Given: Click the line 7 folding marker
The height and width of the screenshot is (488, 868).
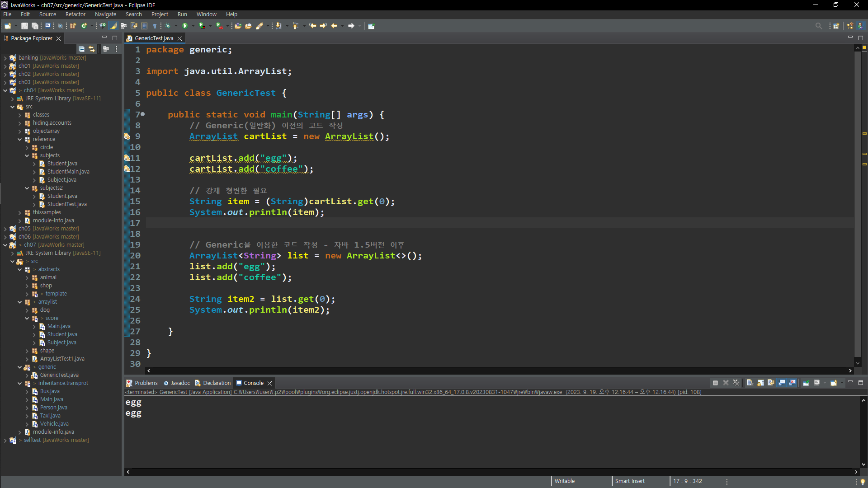Looking at the screenshot, I should [x=143, y=114].
